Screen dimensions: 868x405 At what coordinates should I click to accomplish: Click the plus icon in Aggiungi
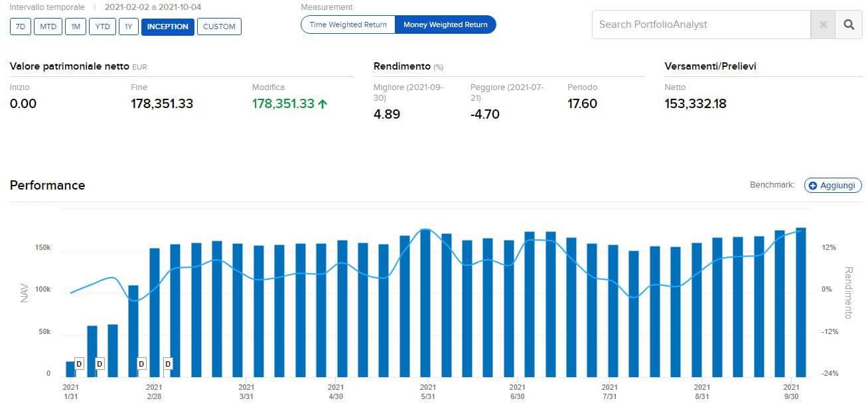(813, 186)
